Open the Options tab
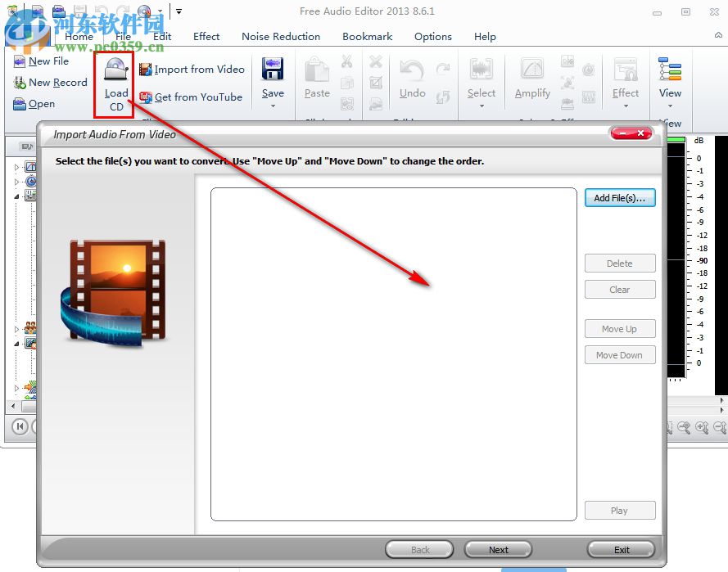 432,37
